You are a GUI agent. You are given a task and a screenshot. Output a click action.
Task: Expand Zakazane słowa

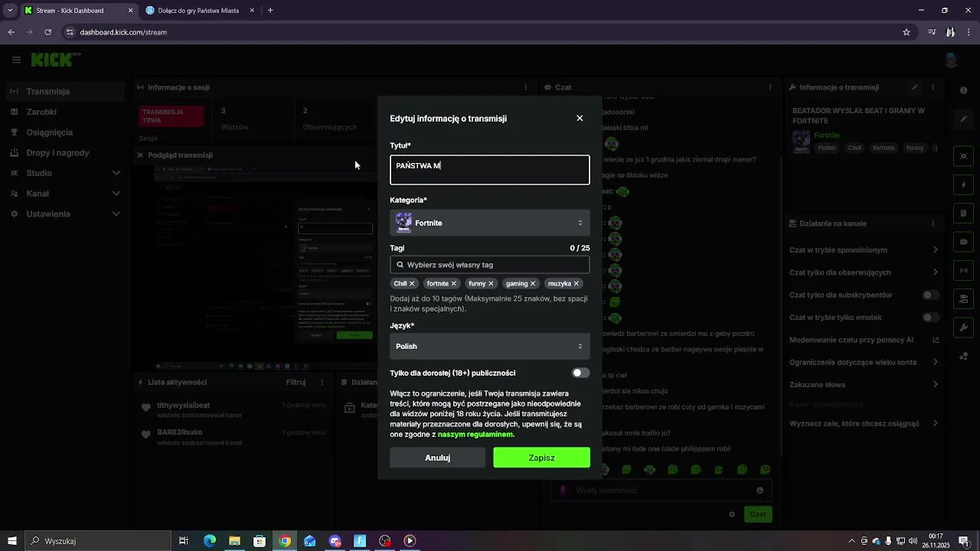(864, 385)
